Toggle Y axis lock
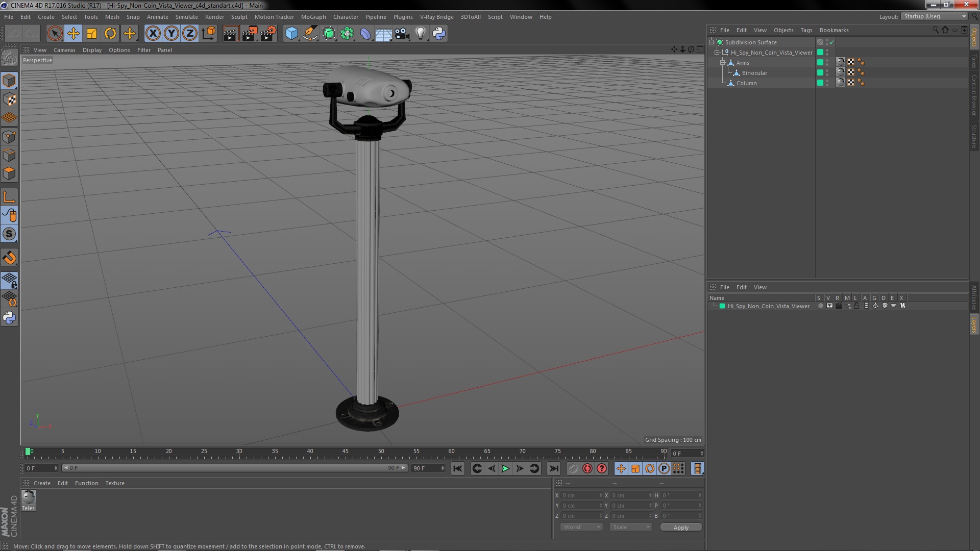 pos(171,34)
